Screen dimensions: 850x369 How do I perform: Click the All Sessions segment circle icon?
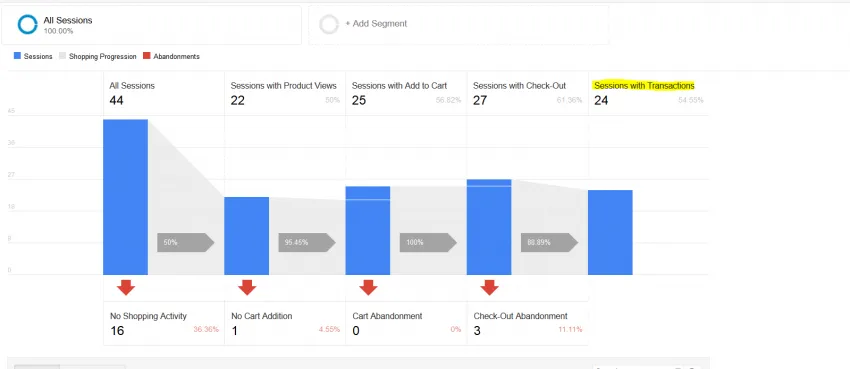pyautogui.click(x=27, y=24)
